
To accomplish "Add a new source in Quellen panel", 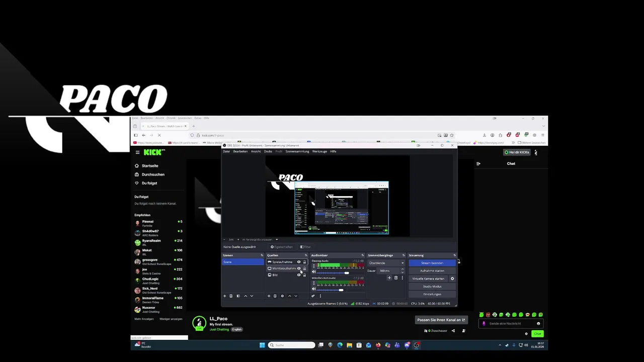I will [269, 296].
